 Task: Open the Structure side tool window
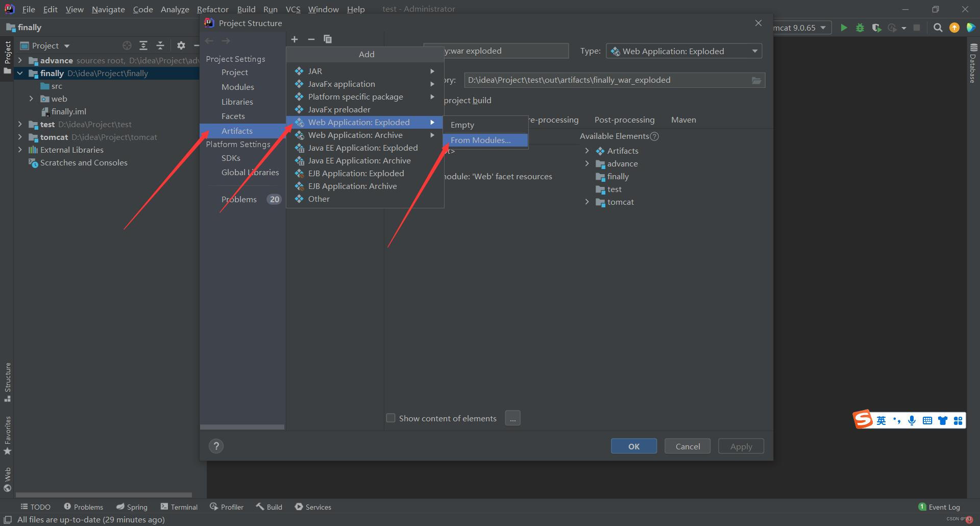[8, 382]
